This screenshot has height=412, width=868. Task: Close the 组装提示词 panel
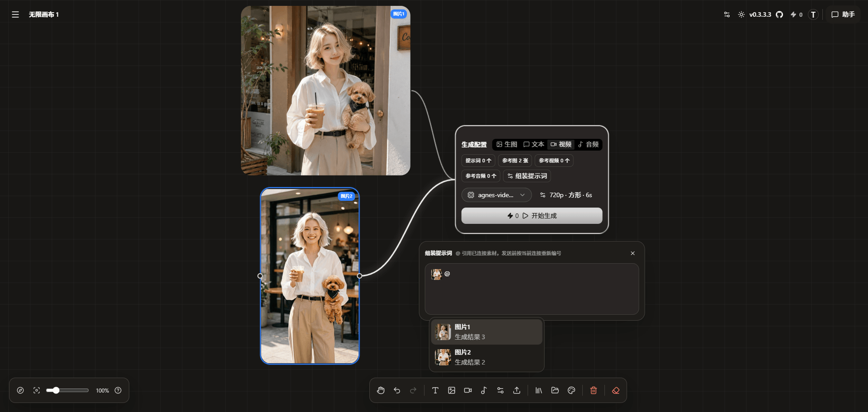click(633, 253)
